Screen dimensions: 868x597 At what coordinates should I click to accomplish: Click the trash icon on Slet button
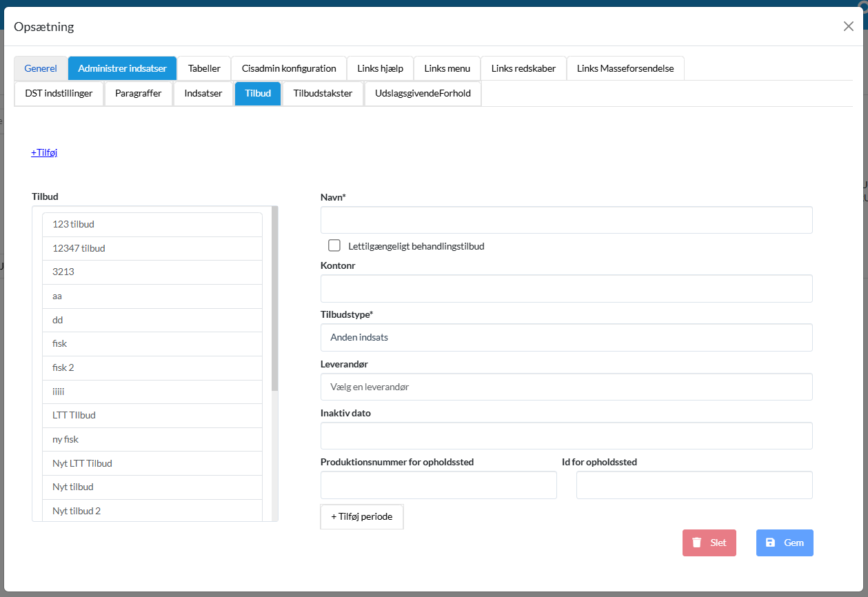(697, 543)
